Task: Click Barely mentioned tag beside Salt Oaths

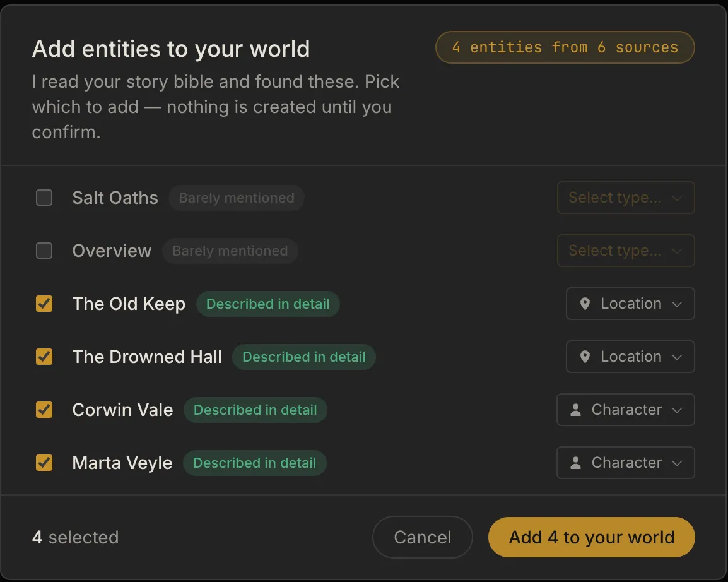Action: point(237,198)
